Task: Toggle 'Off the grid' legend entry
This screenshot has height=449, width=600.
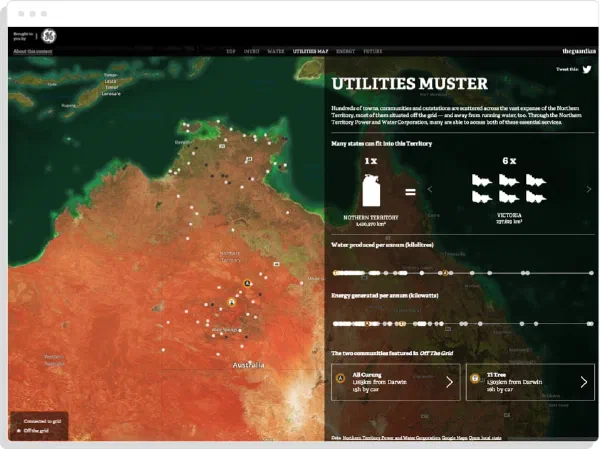Action: point(33,431)
